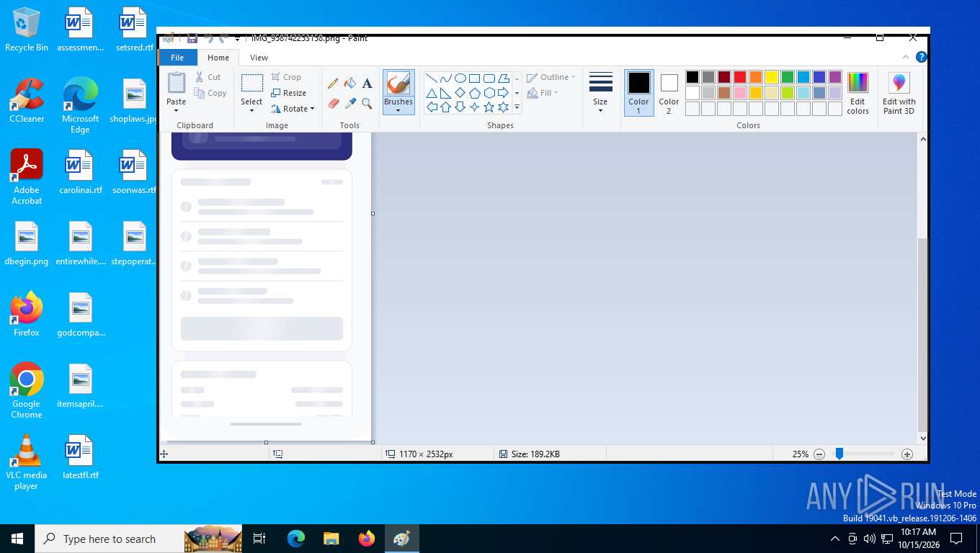This screenshot has height=553, width=980.
Task: Open Edit colors dialog
Action: (x=857, y=93)
